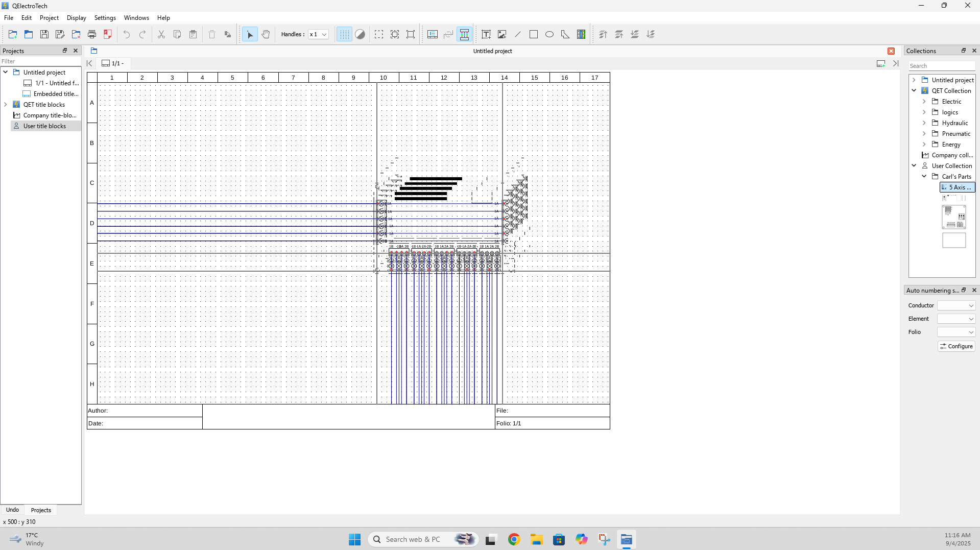Toggle the grid display button
980x550 pixels.
coord(344,35)
